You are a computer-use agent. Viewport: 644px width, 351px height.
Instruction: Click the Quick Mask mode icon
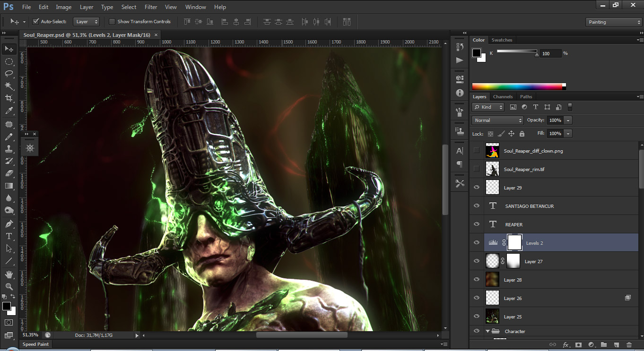pos(9,322)
